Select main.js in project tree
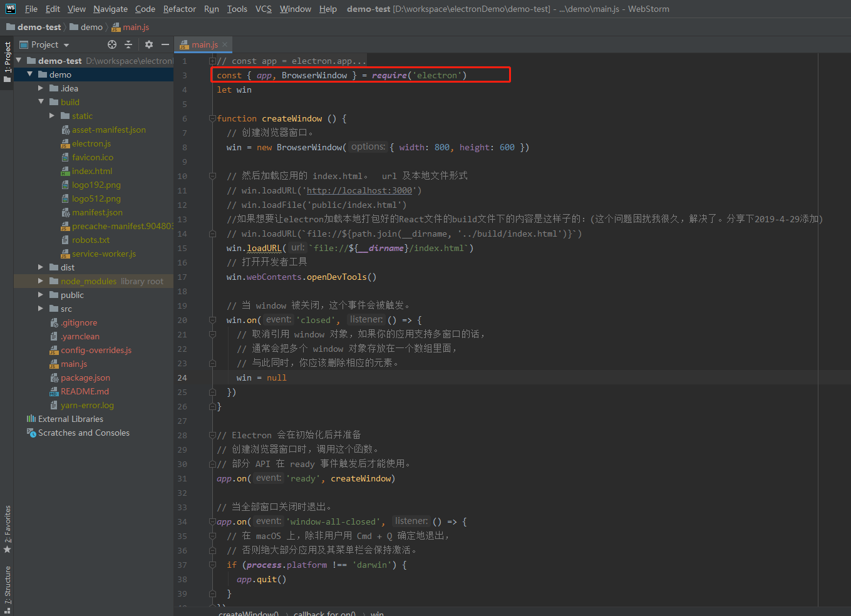The height and width of the screenshot is (616, 851). [x=74, y=364]
